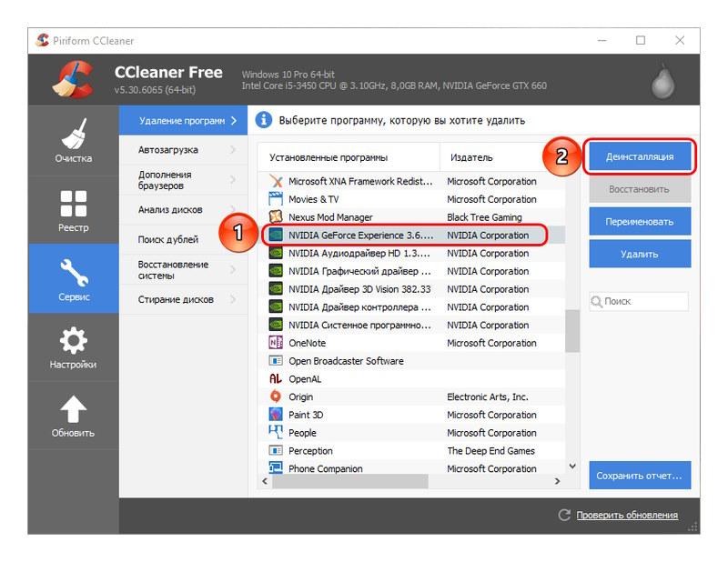
Task: Expand Восстановление системы chevron
Action: (x=233, y=269)
